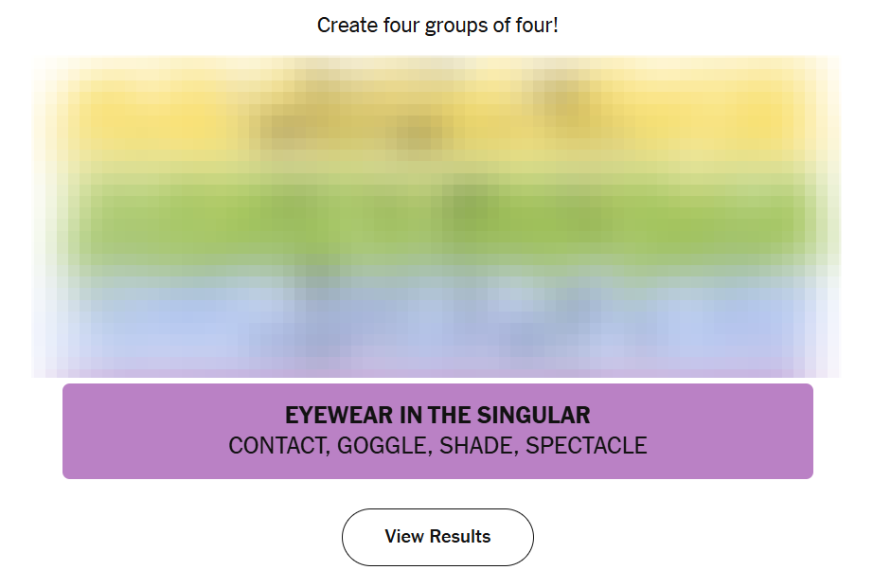873x588 pixels.
Task: Click the word CONTACT in the purple card
Action: 276,446
